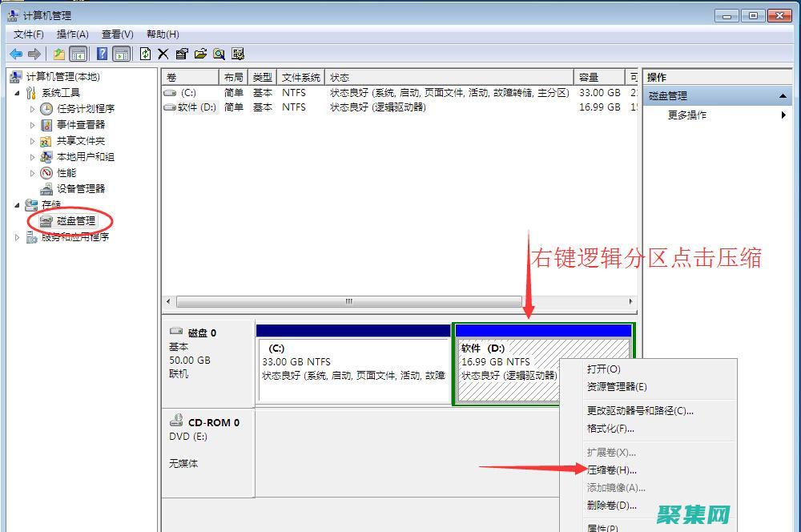Select 磁盘管理 in the left tree
The height and width of the screenshot is (532, 801).
pos(75,221)
